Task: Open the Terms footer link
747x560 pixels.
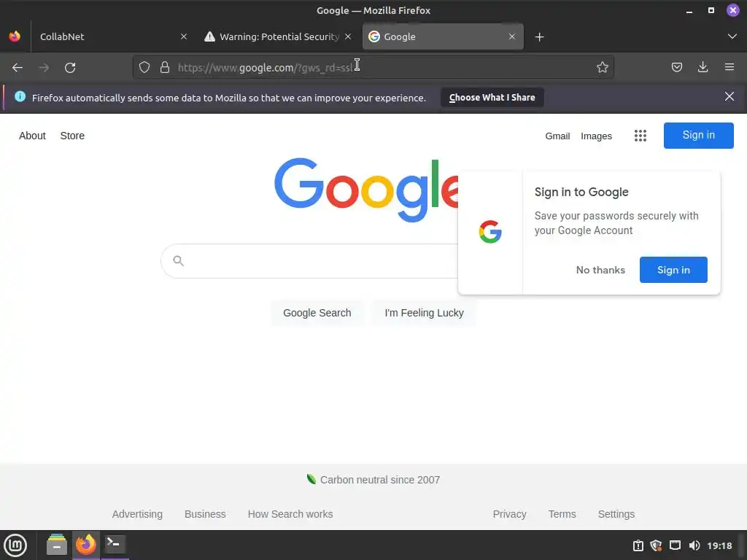Action: [562, 514]
